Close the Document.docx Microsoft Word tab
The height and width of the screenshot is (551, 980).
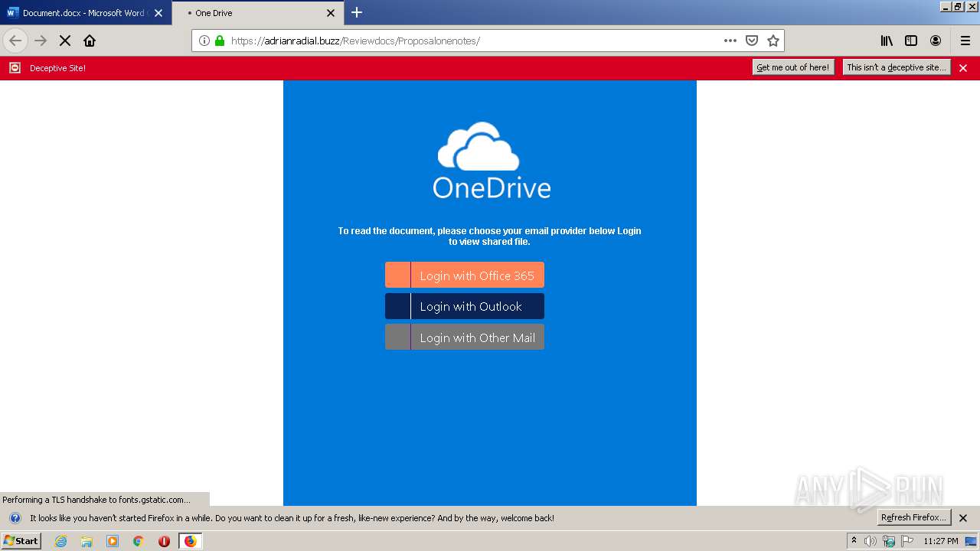[158, 13]
